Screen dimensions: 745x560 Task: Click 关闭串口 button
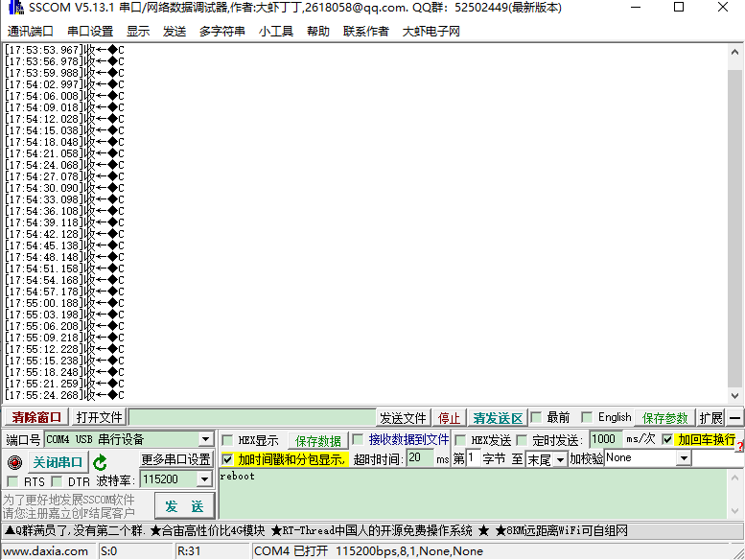[x=58, y=462]
